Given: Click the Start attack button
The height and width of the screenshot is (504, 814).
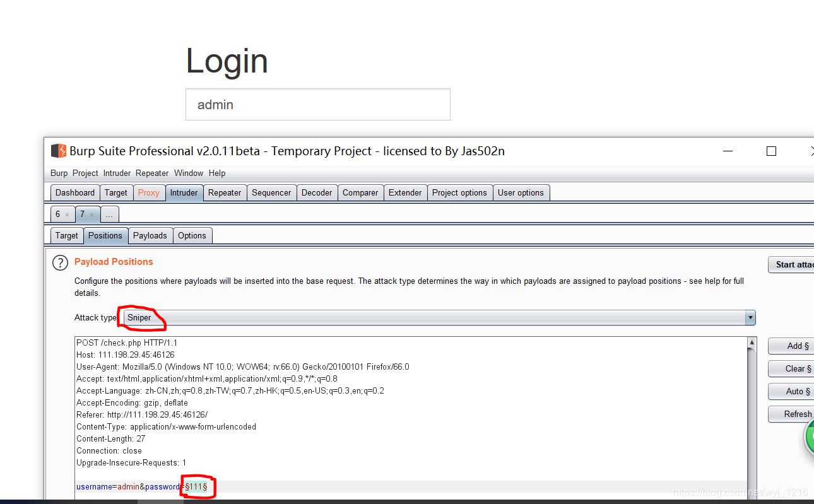Looking at the screenshot, I should click(x=791, y=264).
